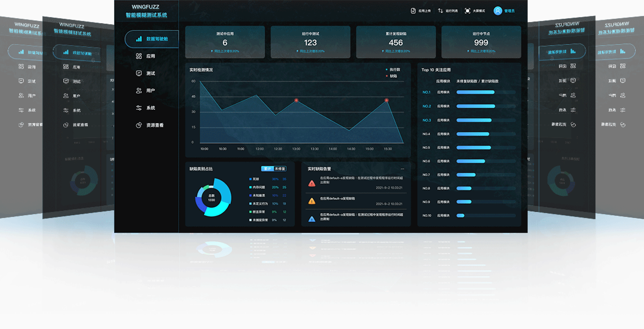Click the red defect marker at 13:00

click(296, 100)
